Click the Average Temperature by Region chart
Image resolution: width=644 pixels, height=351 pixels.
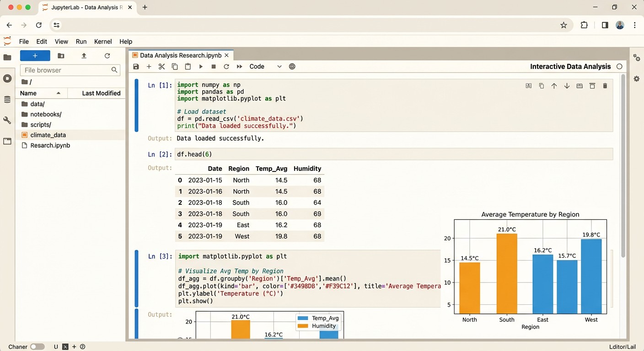tap(524, 270)
